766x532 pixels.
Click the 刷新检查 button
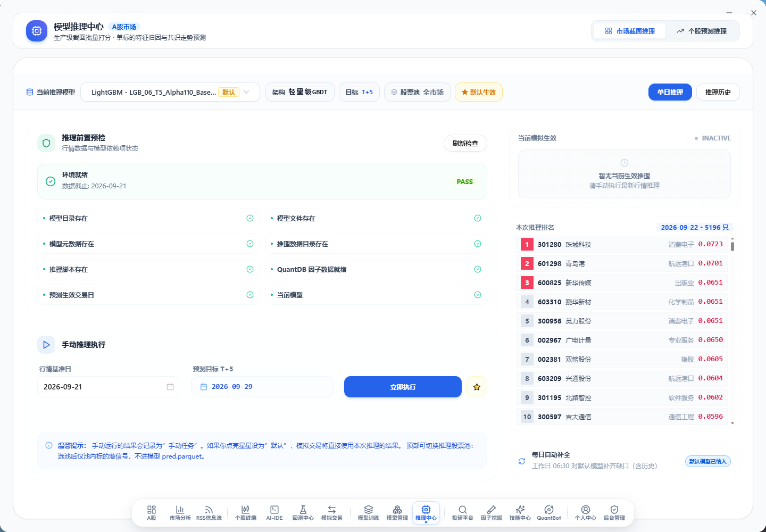tap(465, 143)
